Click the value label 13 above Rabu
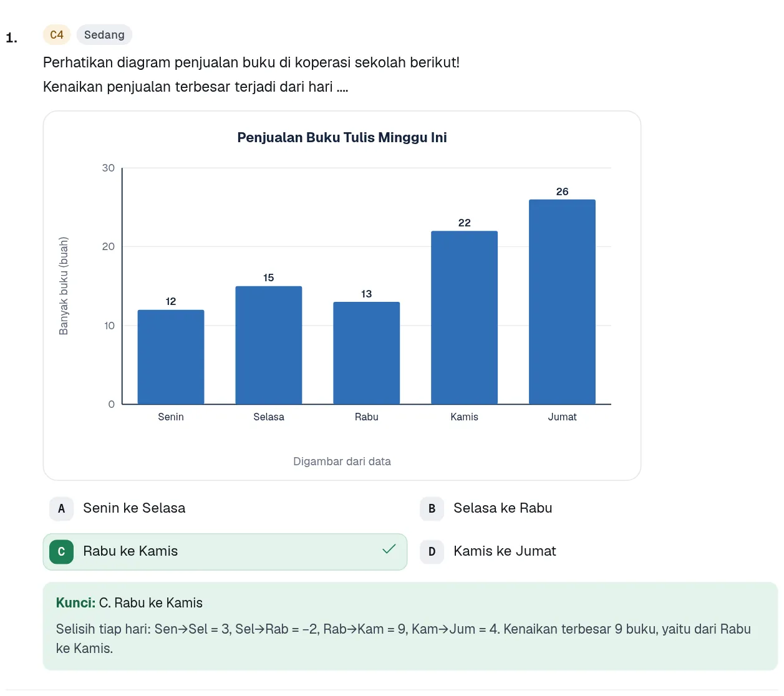 [x=367, y=294]
